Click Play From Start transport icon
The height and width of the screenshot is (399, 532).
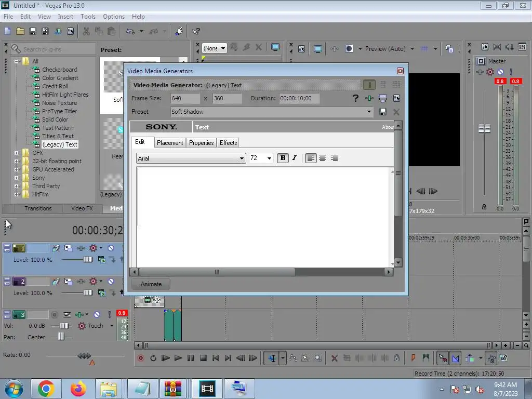pyautogui.click(x=165, y=358)
